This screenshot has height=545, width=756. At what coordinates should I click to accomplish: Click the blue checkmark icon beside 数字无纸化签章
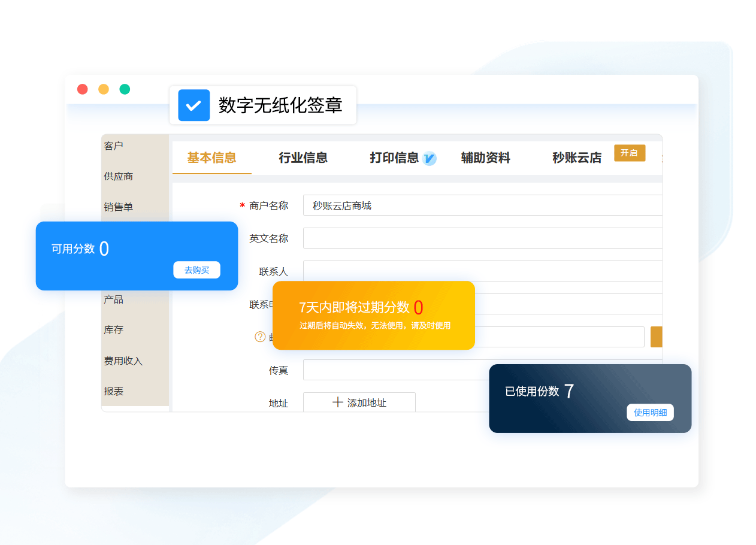click(x=193, y=105)
